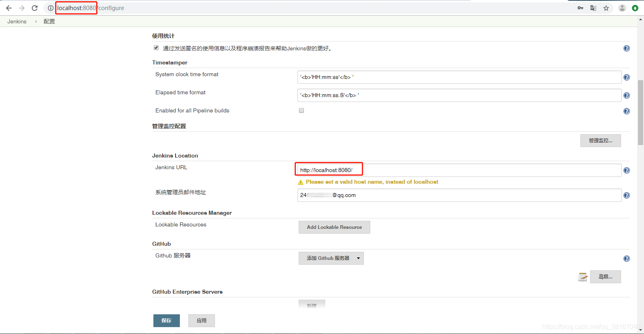644x334 pixels.
Task: Click the localhost warning message text
Action: coord(372,182)
